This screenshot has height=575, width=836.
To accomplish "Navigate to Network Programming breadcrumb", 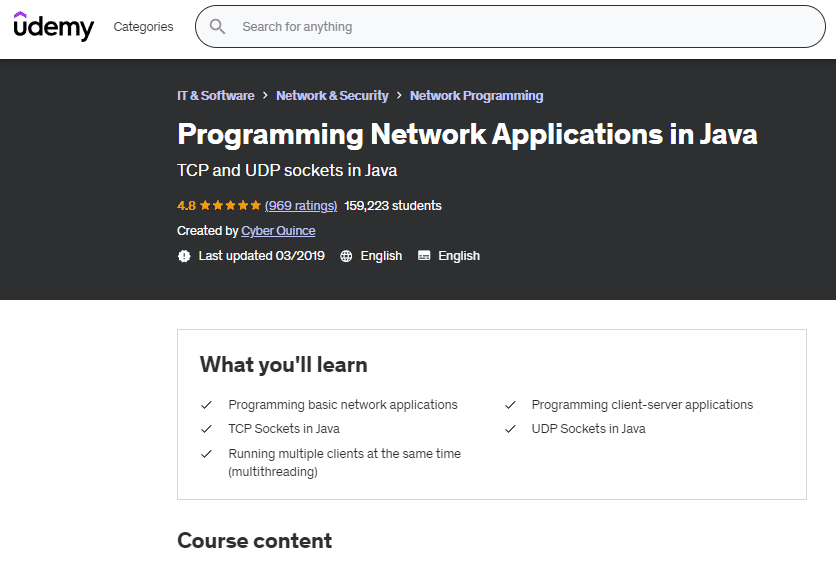I will (476, 96).
